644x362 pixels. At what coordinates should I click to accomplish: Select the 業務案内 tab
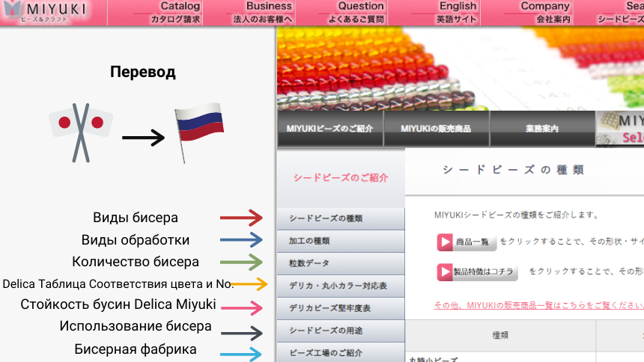542,129
